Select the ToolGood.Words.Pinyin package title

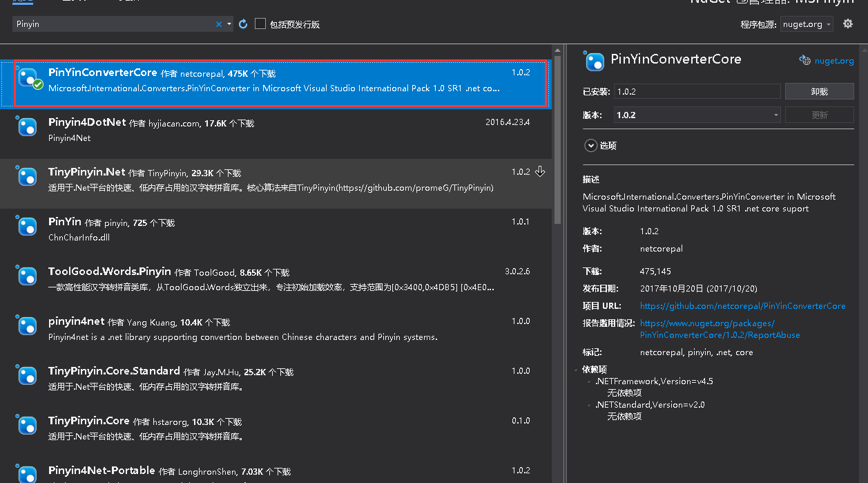click(110, 271)
